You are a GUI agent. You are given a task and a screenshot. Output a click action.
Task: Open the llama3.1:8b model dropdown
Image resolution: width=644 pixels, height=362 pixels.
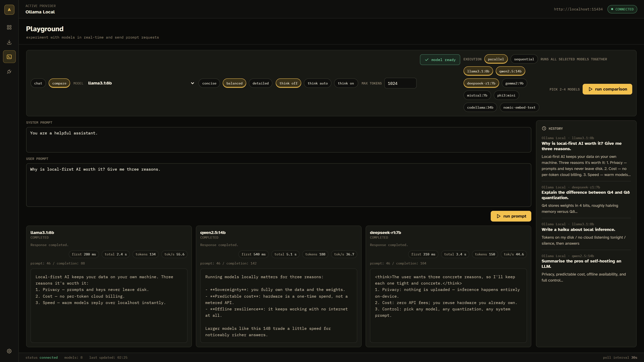[x=141, y=83]
